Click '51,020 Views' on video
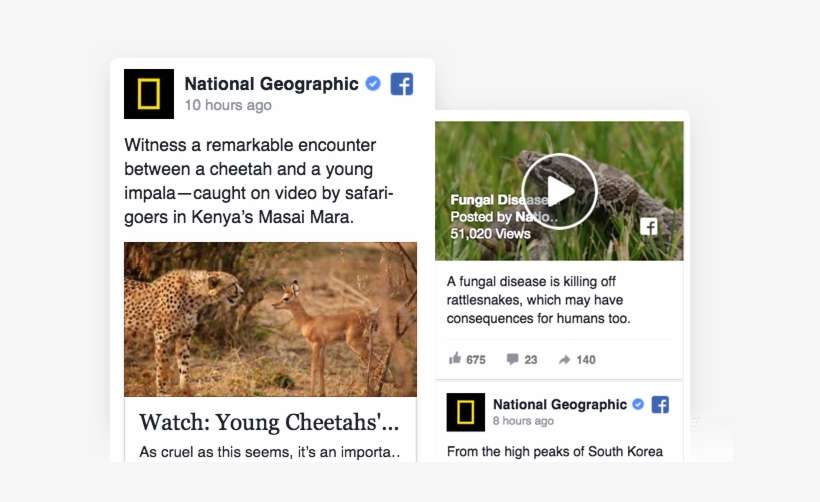 tap(491, 234)
